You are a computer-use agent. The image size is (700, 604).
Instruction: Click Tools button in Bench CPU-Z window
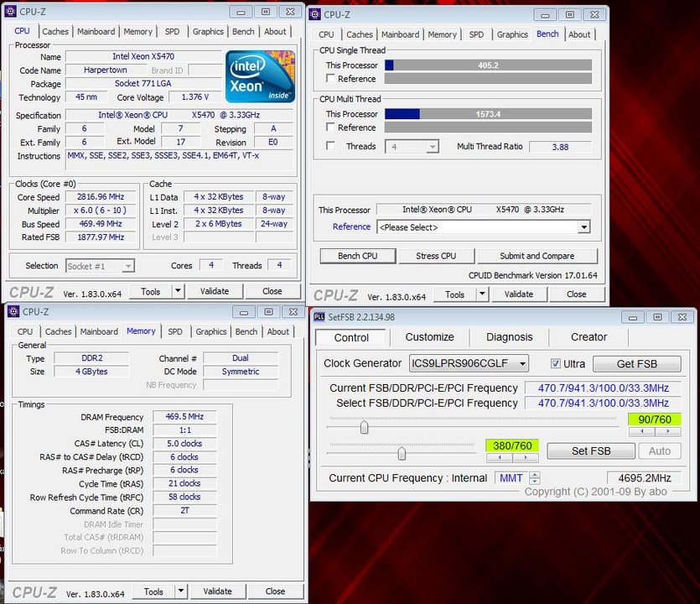click(x=455, y=294)
